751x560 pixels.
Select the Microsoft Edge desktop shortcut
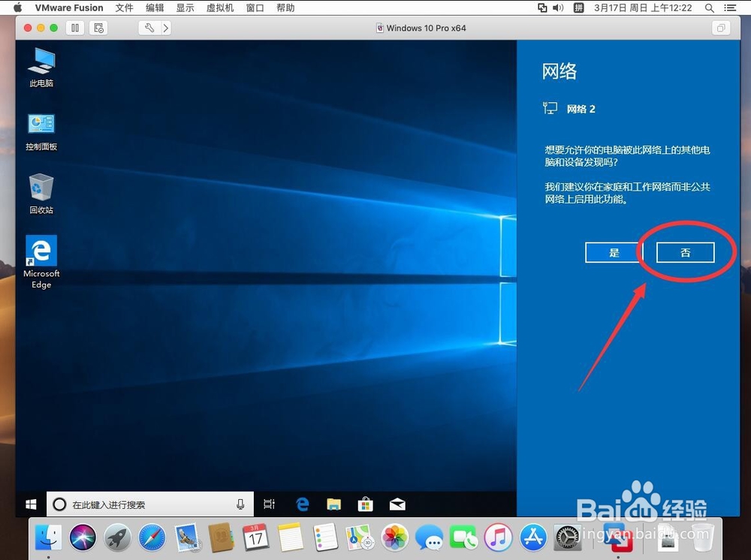41,262
